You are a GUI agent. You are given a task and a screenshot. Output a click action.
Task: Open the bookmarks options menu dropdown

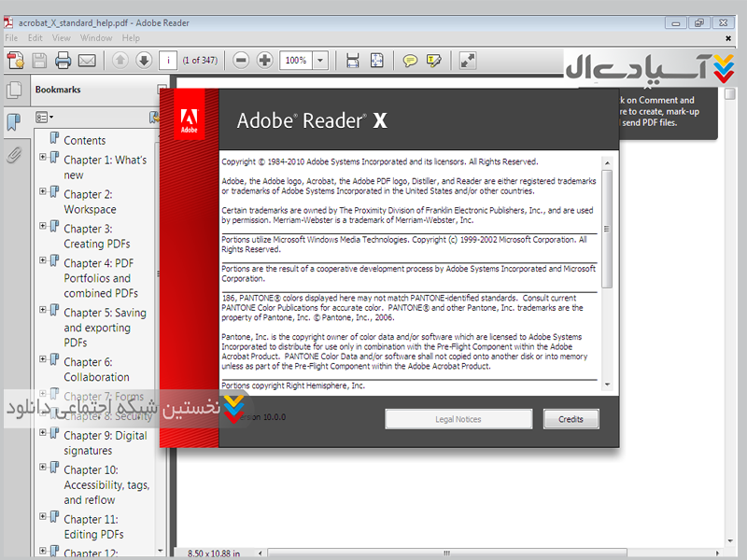tap(44, 118)
